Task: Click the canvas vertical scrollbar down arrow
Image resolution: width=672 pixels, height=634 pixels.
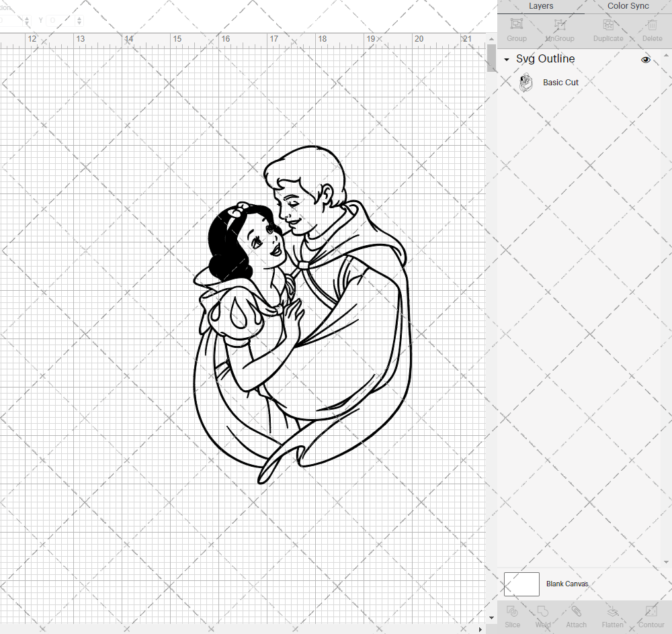Action: point(491,618)
